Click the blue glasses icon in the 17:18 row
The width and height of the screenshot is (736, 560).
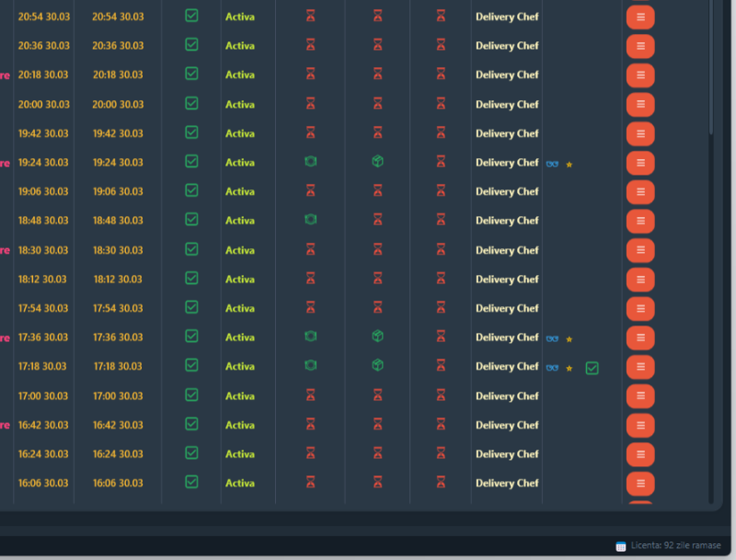click(x=552, y=367)
